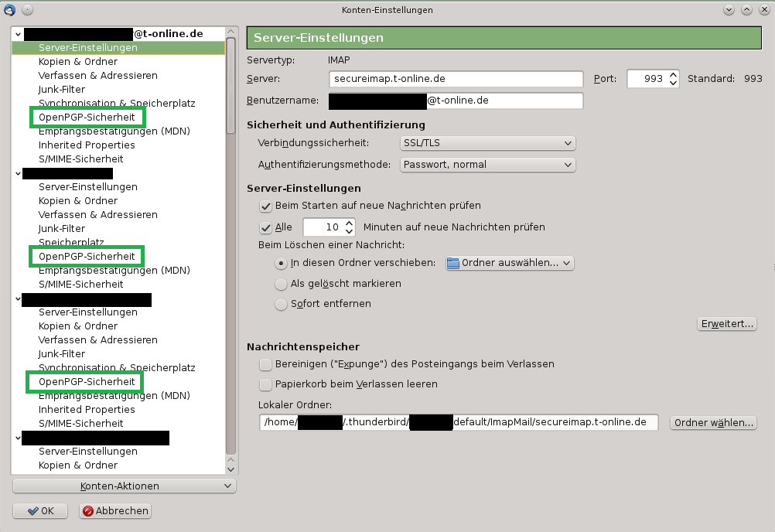Confirm with the OK button
Screen dimensions: 775x532
coord(40,511)
